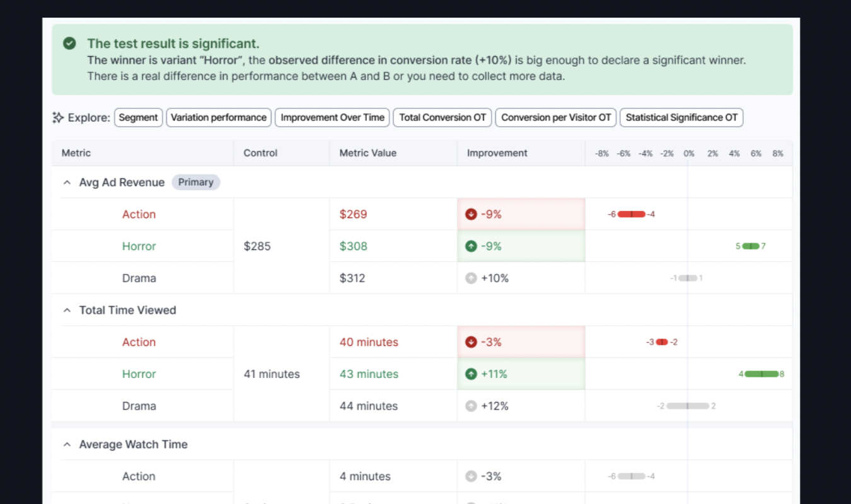Open the Improvement Over Time report
Viewport: 851px width, 504px height.
[x=332, y=117]
